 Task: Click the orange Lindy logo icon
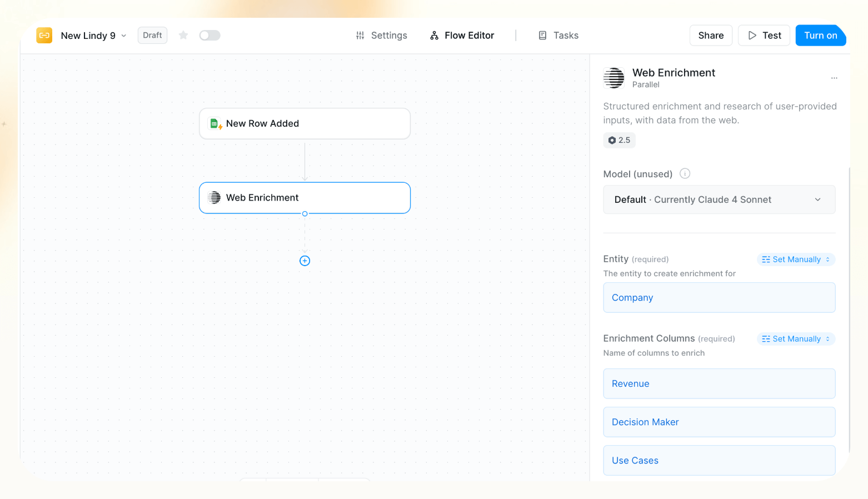[44, 35]
